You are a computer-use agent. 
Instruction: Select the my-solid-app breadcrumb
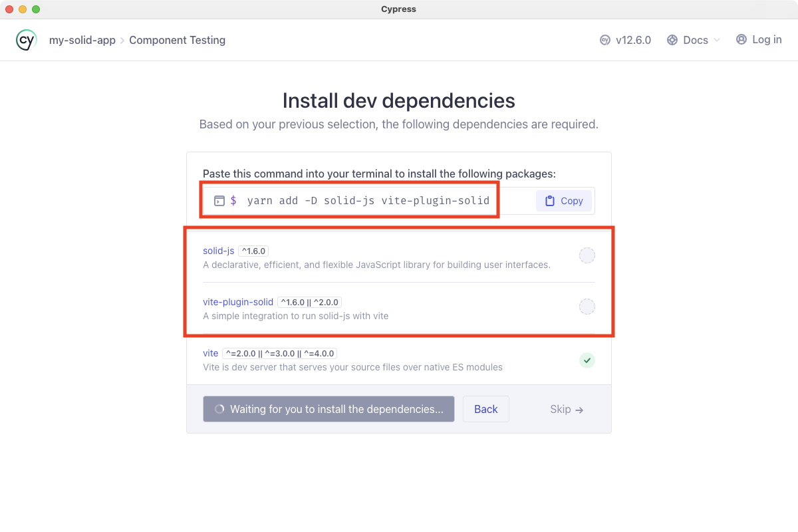pyautogui.click(x=82, y=40)
